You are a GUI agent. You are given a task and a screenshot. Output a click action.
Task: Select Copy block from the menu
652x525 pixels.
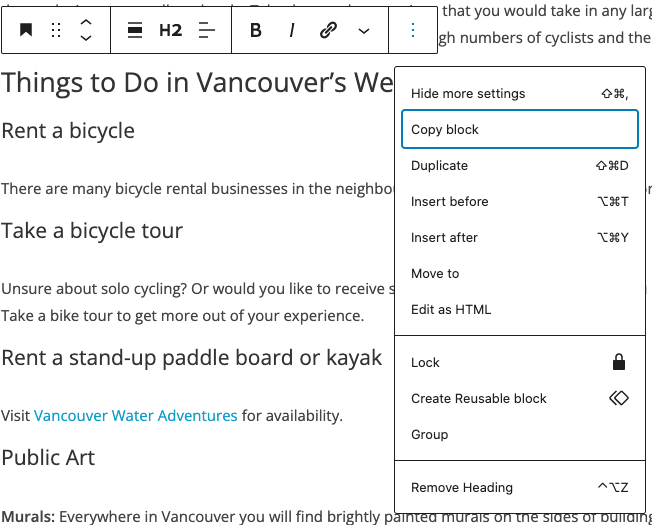pyautogui.click(x=520, y=129)
